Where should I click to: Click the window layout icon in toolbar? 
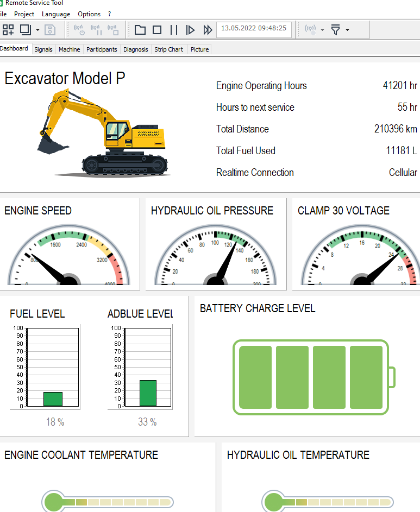pos(25,29)
